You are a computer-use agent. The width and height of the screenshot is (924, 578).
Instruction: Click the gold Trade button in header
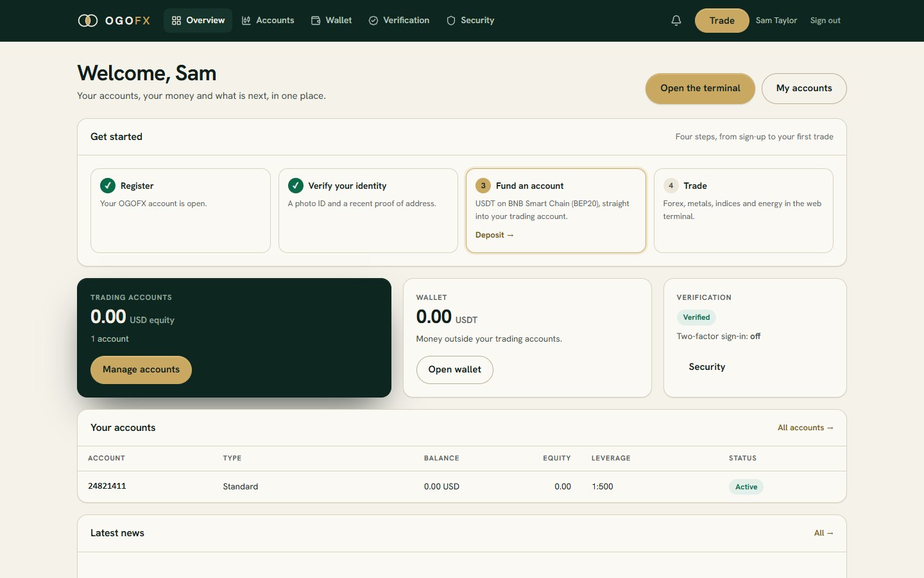tap(722, 21)
